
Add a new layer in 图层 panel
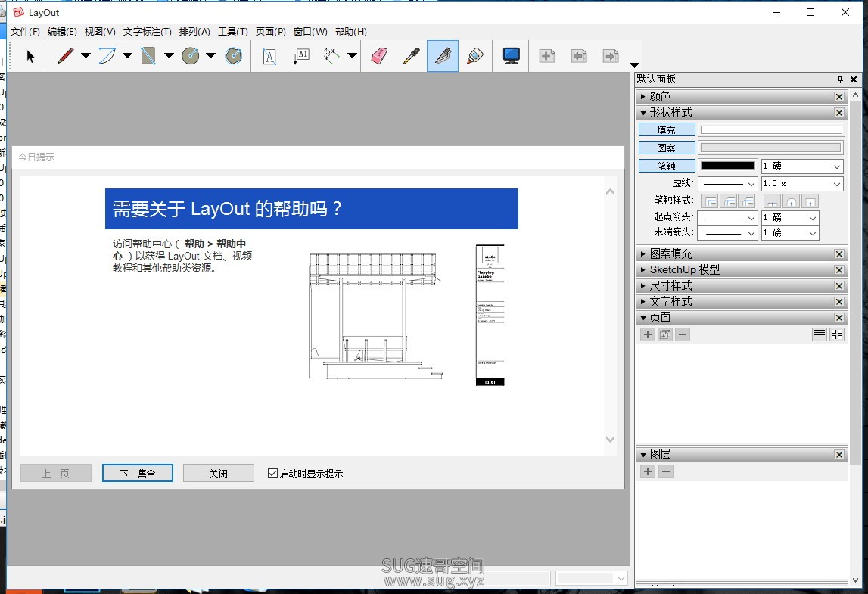(x=648, y=471)
